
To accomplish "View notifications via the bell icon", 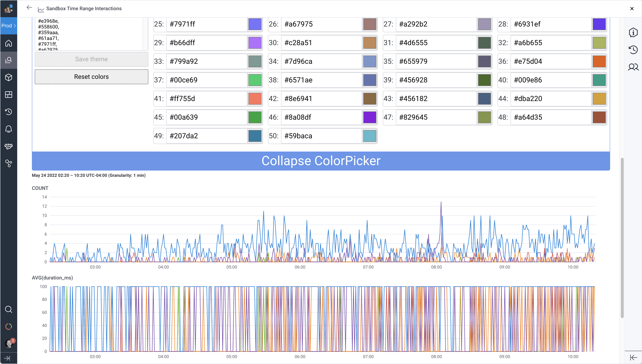I will point(8,129).
